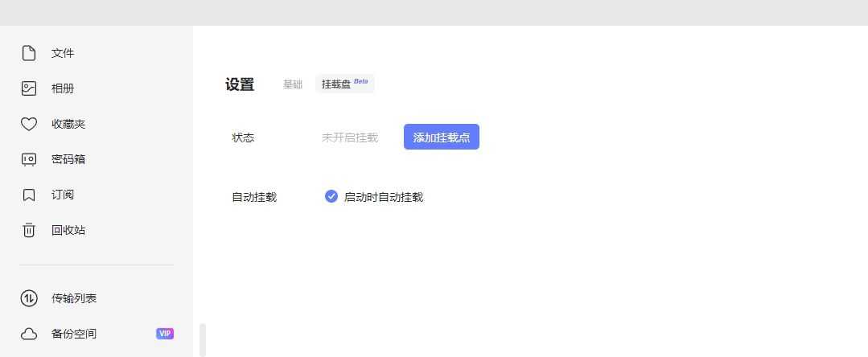Go to 收藏夹 label in sidebar
The height and width of the screenshot is (357, 868).
68,124
